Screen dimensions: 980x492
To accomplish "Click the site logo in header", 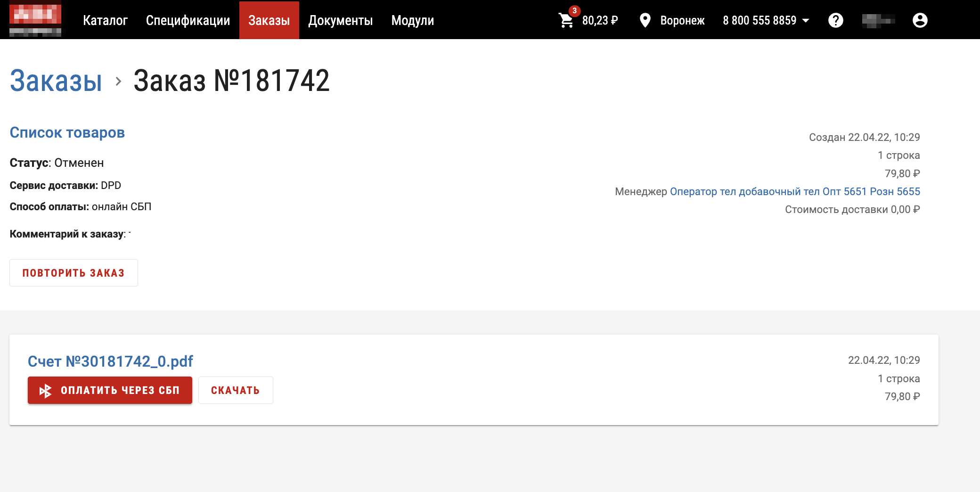I will click(x=35, y=19).
